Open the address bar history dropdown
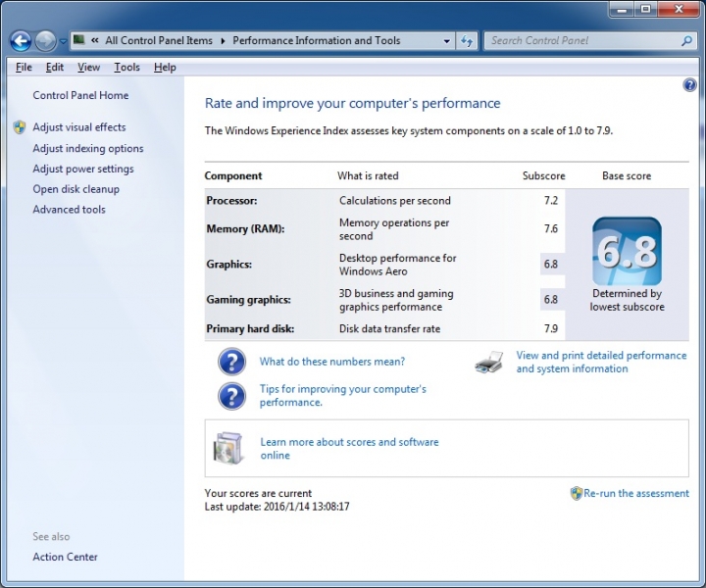 [x=446, y=41]
